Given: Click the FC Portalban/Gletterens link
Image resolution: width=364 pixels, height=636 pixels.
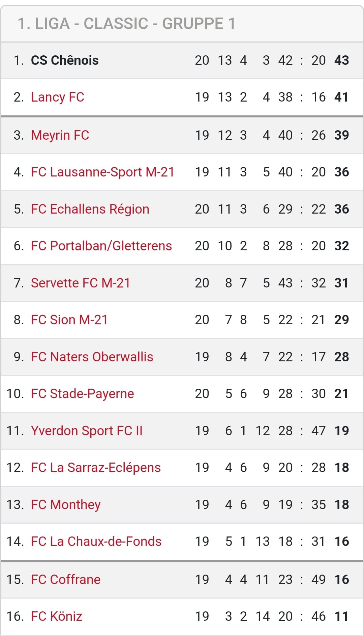Looking at the screenshot, I should pyautogui.click(x=101, y=246).
